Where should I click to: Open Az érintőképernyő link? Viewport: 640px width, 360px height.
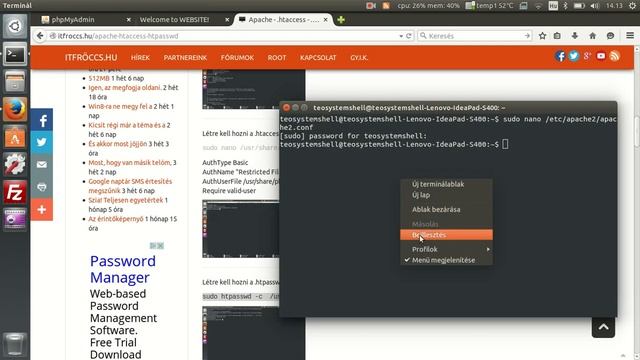click(116, 219)
